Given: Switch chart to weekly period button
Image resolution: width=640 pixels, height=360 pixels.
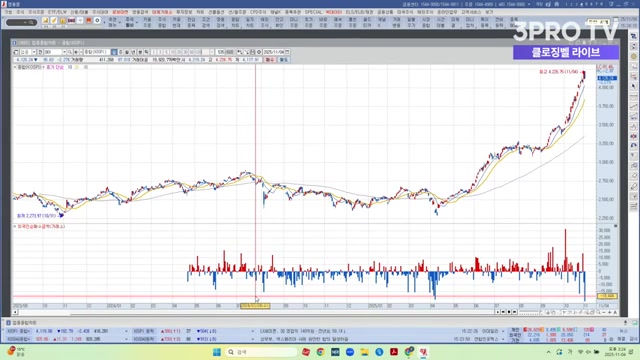Looking at the screenshot, I should (x=121, y=52).
